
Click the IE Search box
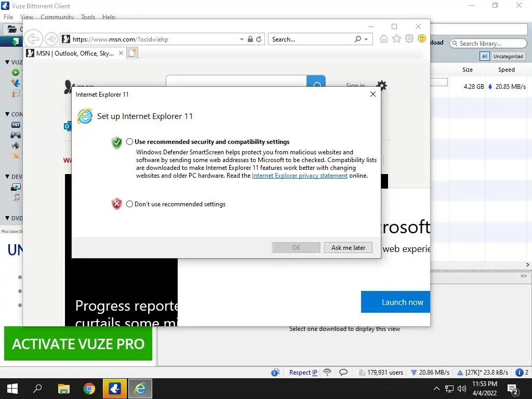coord(311,39)
